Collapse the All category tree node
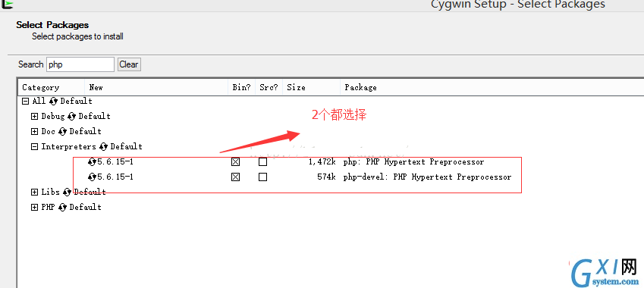This screenshot has width=644, height=288. pos(26,101)
